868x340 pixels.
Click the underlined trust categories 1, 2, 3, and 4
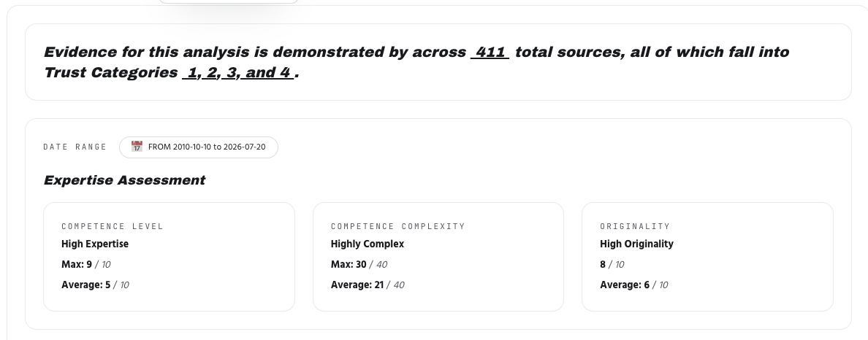click(x=238, y=72)
